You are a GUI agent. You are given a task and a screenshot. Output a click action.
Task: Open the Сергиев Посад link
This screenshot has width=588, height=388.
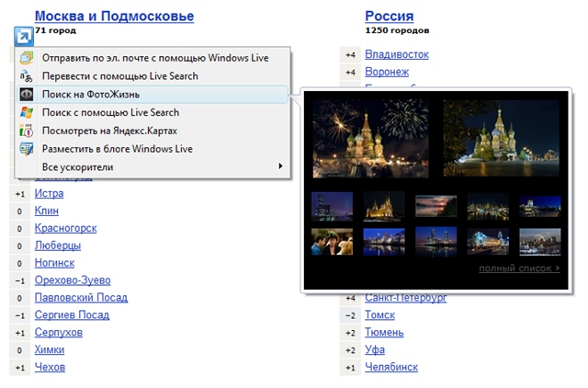(x=72, y=315)
